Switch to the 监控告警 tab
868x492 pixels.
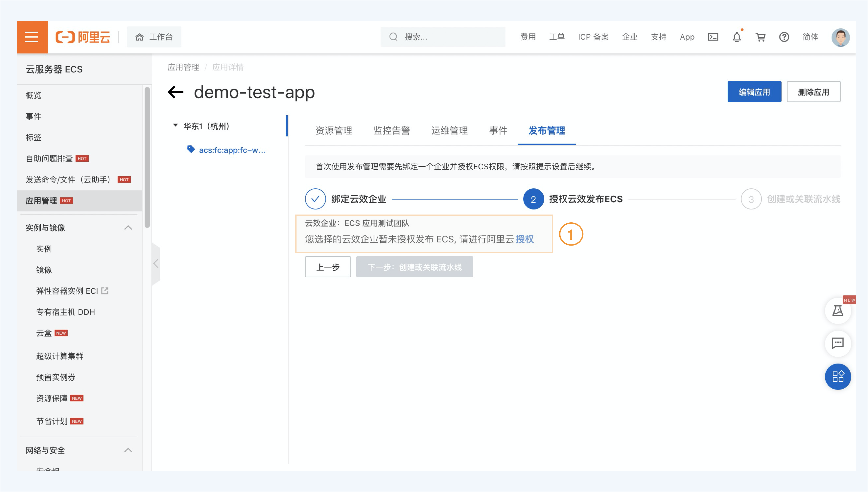coord(392,130)
